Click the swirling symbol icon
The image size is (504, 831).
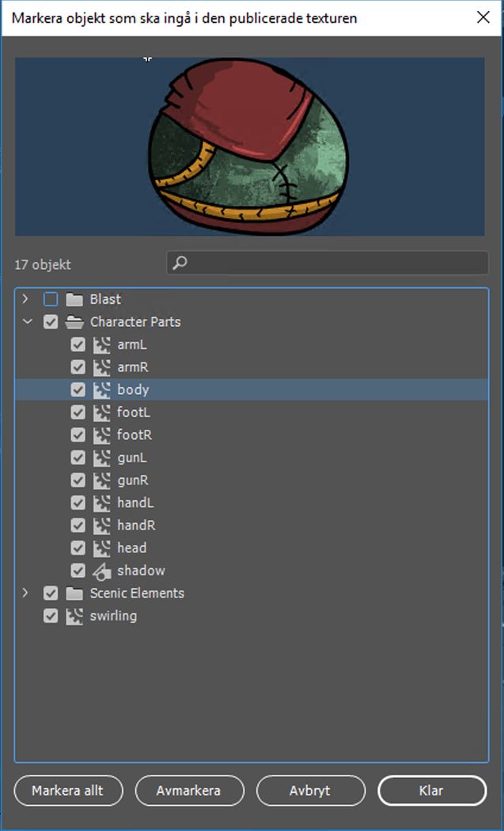[74, 616]
